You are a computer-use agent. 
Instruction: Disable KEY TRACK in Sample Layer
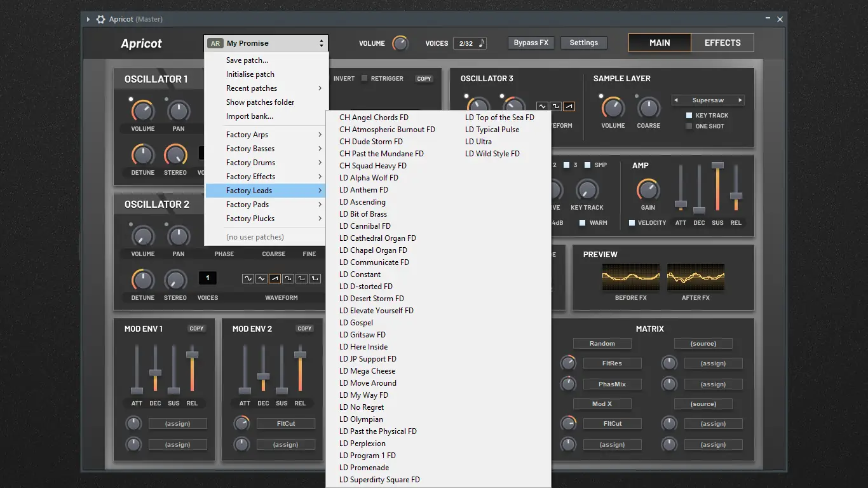[689, 116]
